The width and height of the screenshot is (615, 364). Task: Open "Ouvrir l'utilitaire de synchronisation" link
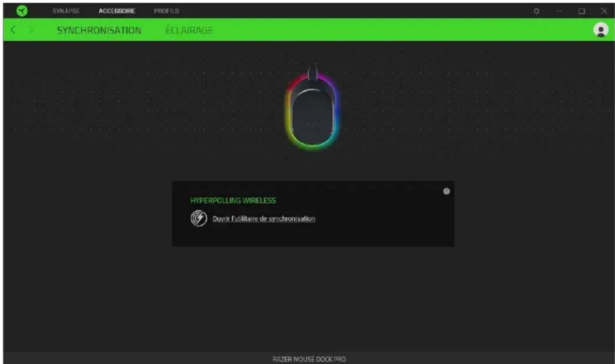[x=264, y=219]
